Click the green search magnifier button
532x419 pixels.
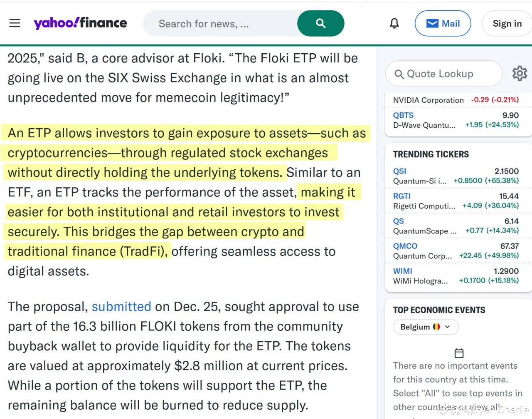[320, 23]
